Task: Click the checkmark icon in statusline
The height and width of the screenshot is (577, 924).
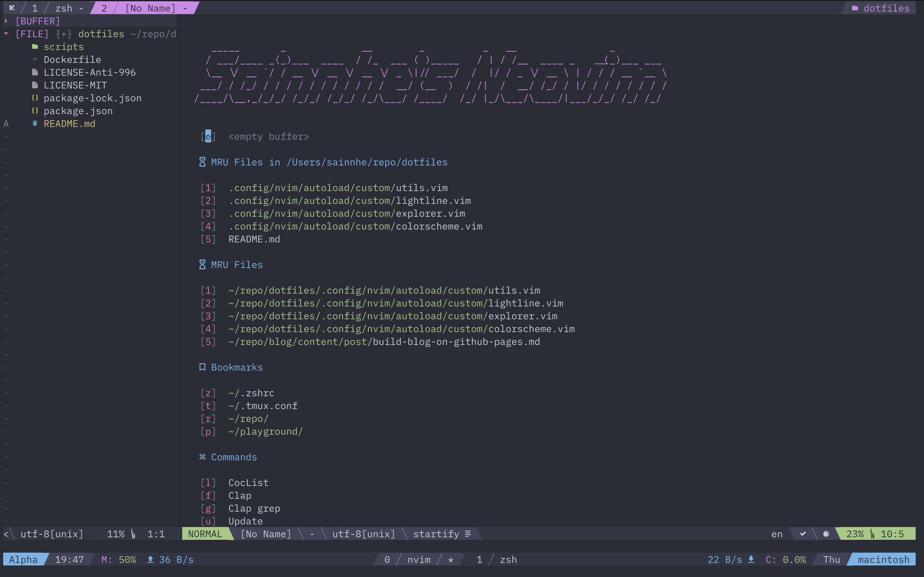Action: [x=803, y=534]
